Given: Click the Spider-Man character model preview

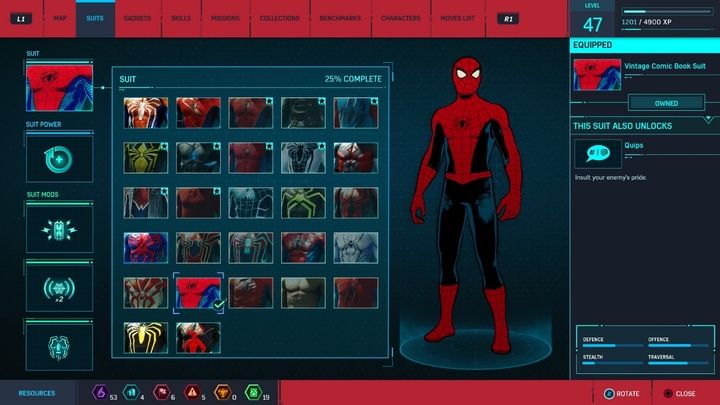Looking at the screenshot, I should tap(466, 205).
